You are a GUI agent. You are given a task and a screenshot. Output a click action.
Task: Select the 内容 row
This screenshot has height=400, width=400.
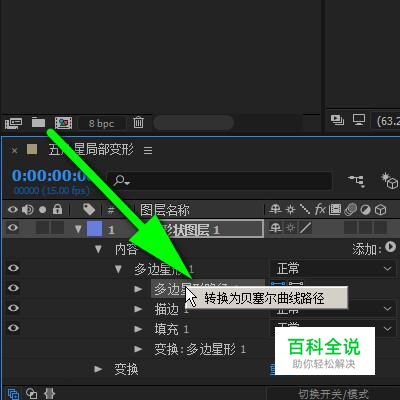(125, 249)
